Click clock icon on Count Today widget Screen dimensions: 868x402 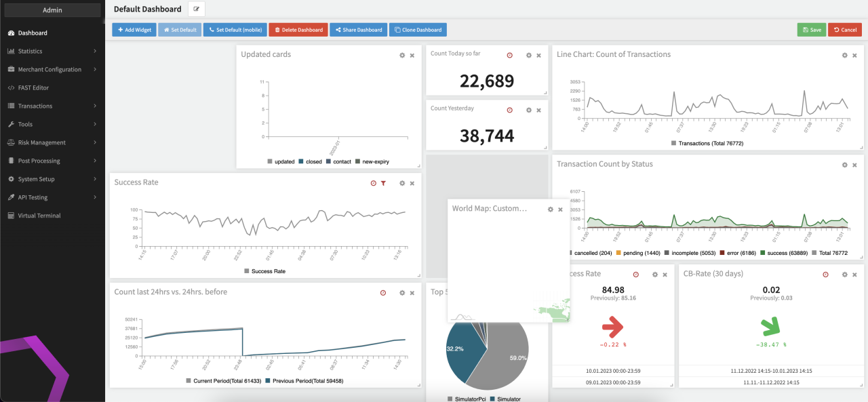coord(510,55)
